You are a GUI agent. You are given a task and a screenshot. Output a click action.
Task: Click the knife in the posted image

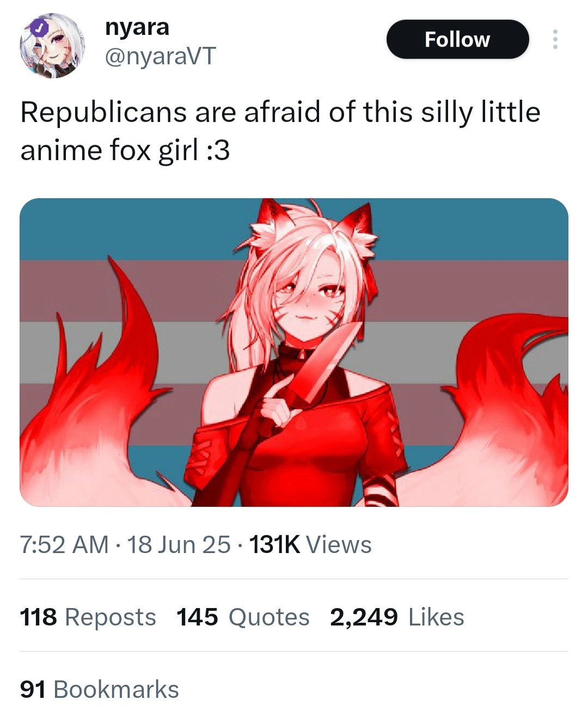coord(327,362)
